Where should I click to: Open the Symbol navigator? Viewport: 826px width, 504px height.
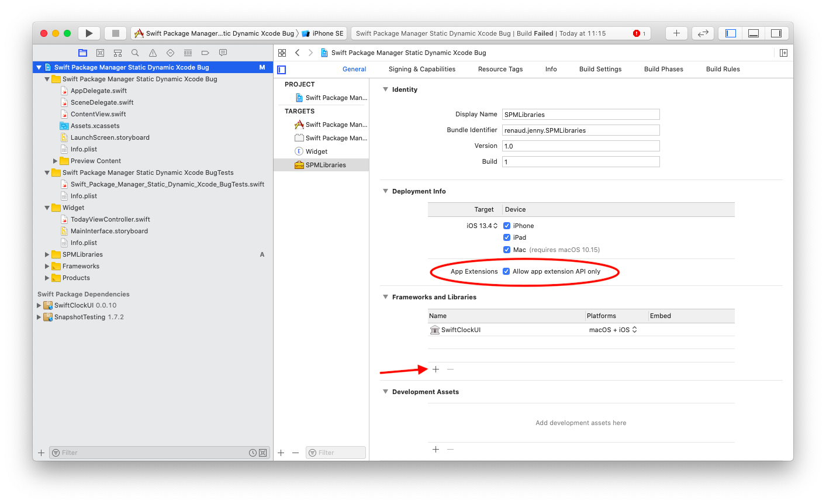point(117,53)
